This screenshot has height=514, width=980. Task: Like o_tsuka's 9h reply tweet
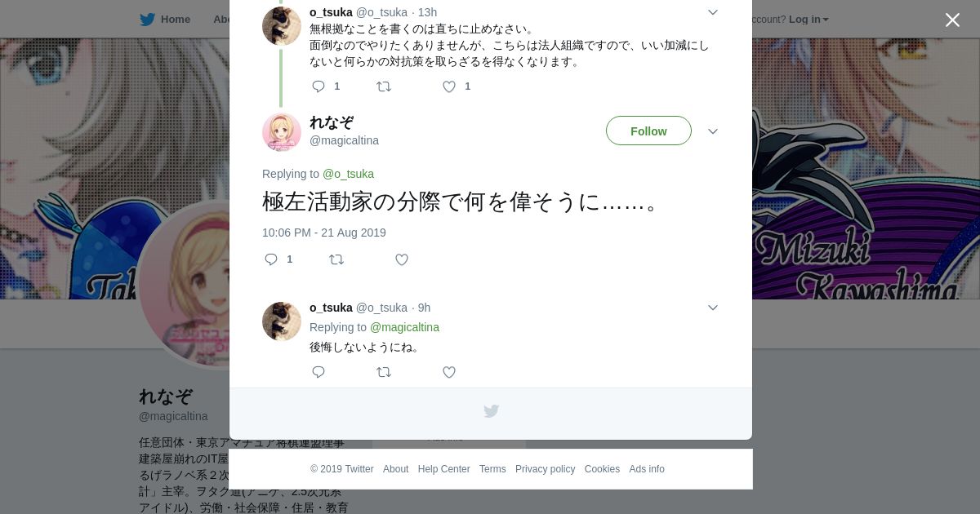coord(449,372)
